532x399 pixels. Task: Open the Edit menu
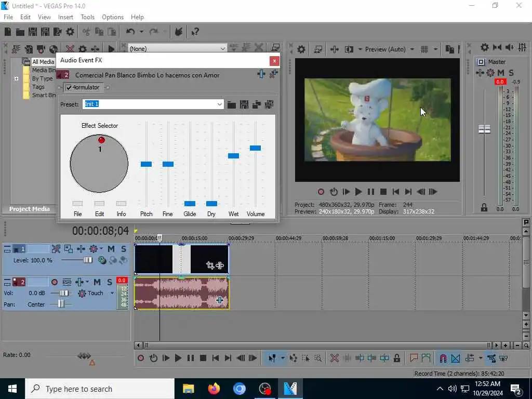click(x=25, y=17)
